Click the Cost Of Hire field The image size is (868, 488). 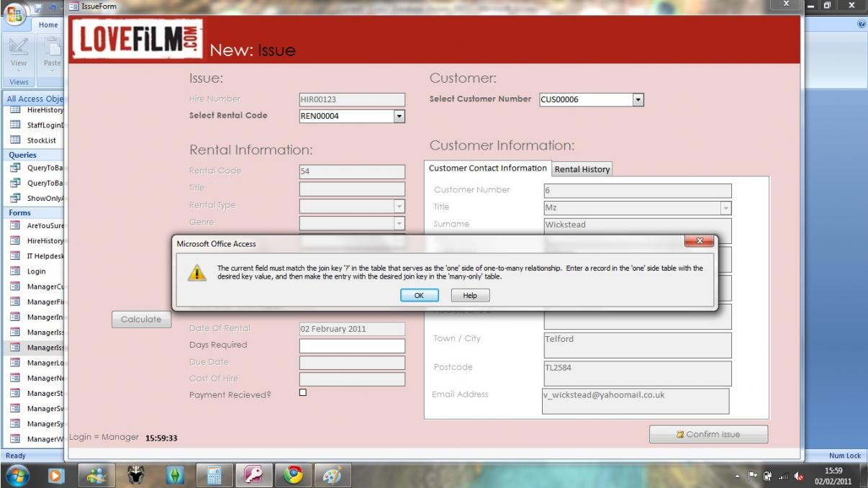point(352,379)
